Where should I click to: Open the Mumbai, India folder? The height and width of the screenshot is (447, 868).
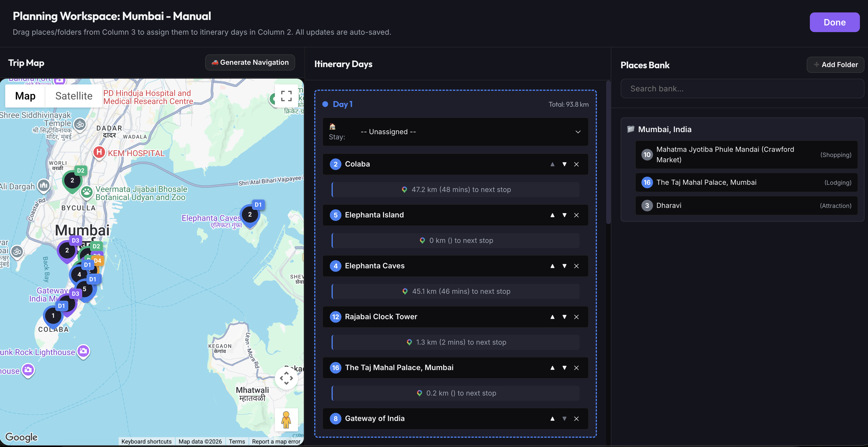pyautogui.click(x=664, y=129)
